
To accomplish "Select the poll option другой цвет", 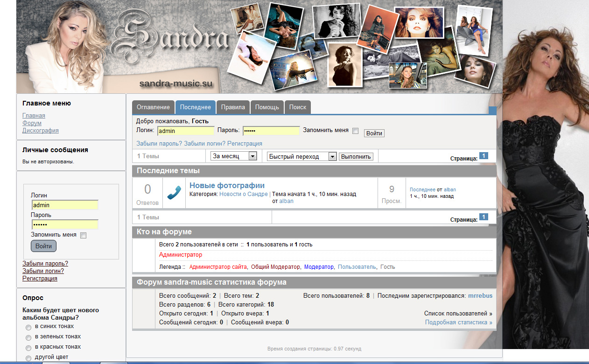I will (28, 358).
